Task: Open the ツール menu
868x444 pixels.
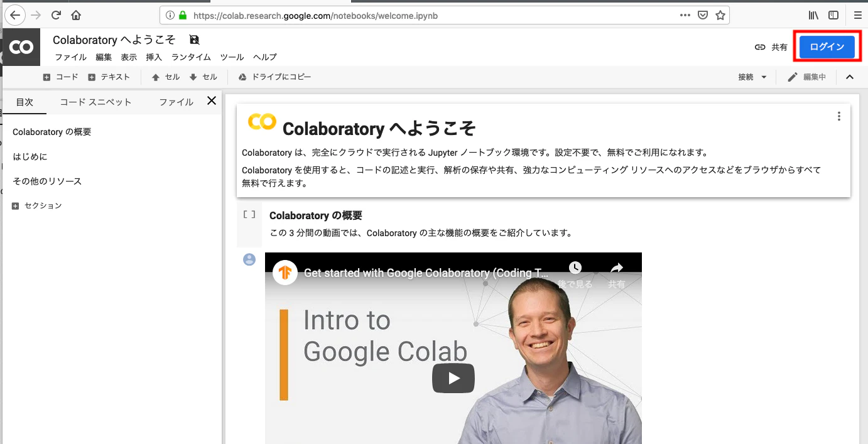Action: click(232, 57)
